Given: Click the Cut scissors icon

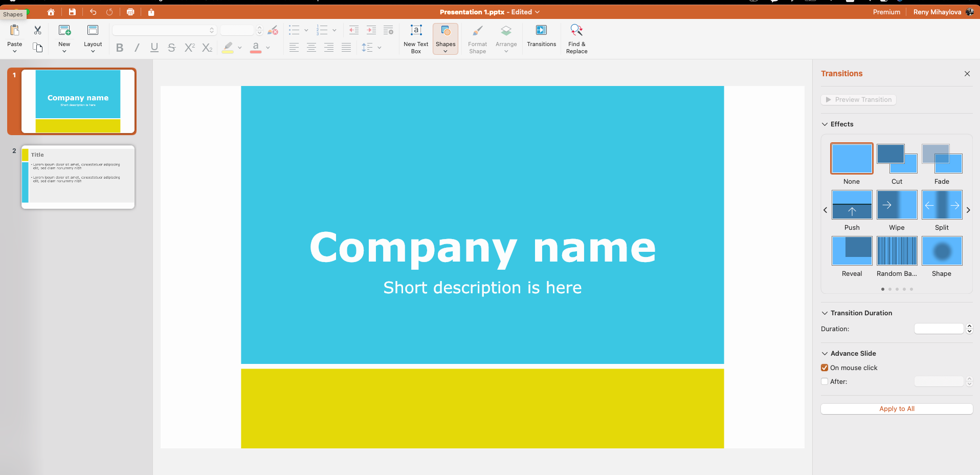Looking at the screenshot, I should (37, 30).
